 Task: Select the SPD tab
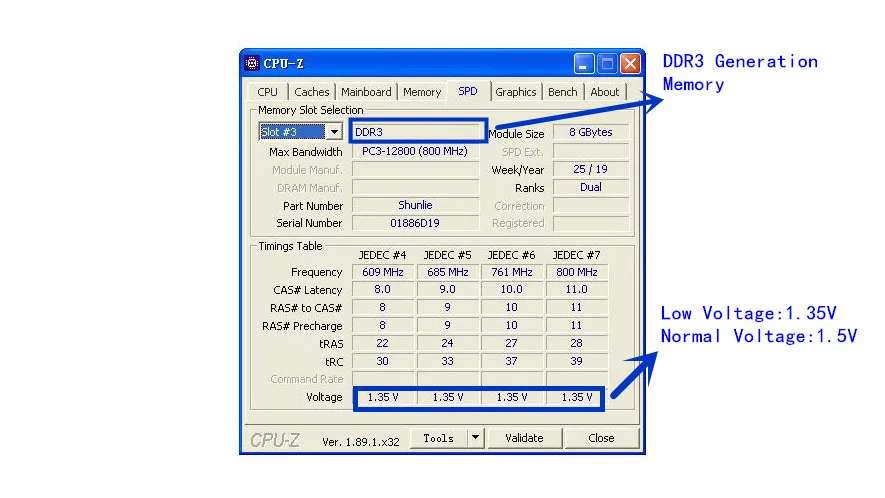tap(468, 91)
